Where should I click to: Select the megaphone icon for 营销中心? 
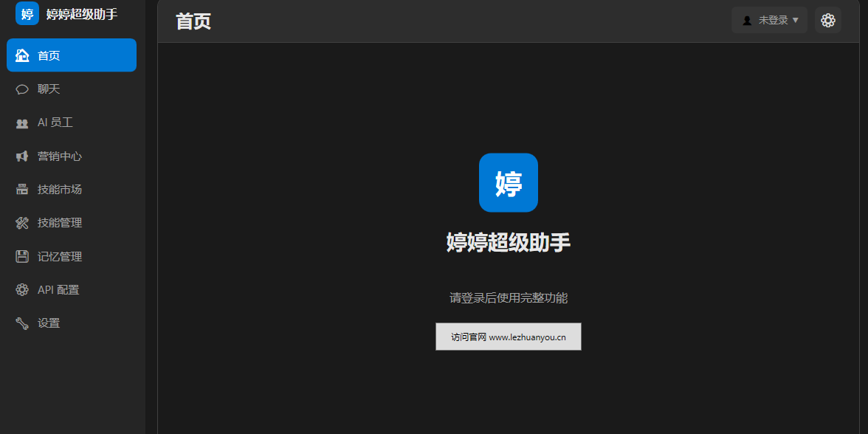tap(22, 156)
